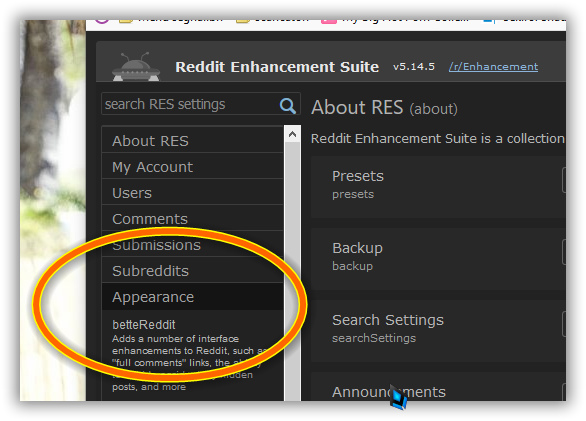586x421 pixels.
Task: Open My Account category
Action: coord(192,167)
